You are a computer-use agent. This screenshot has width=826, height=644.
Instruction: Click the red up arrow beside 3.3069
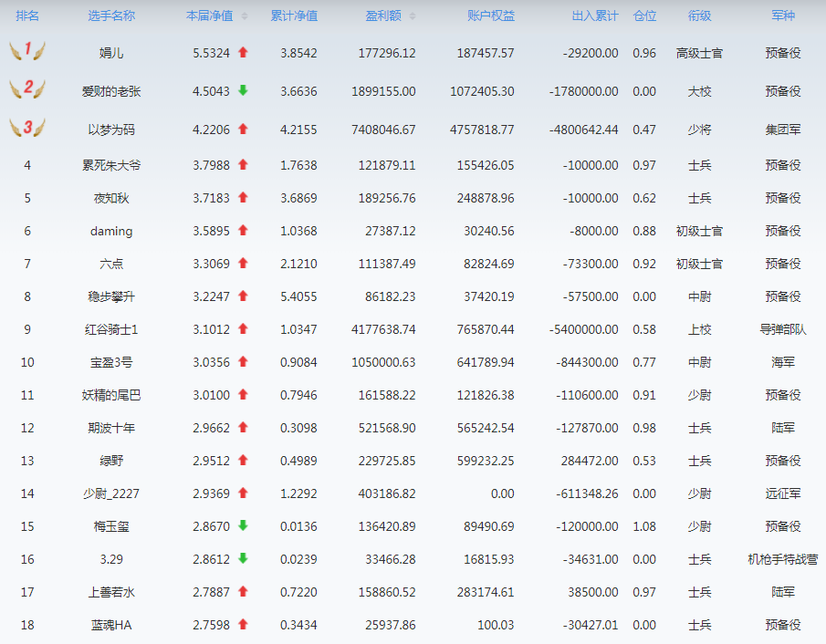pos(243,264)
